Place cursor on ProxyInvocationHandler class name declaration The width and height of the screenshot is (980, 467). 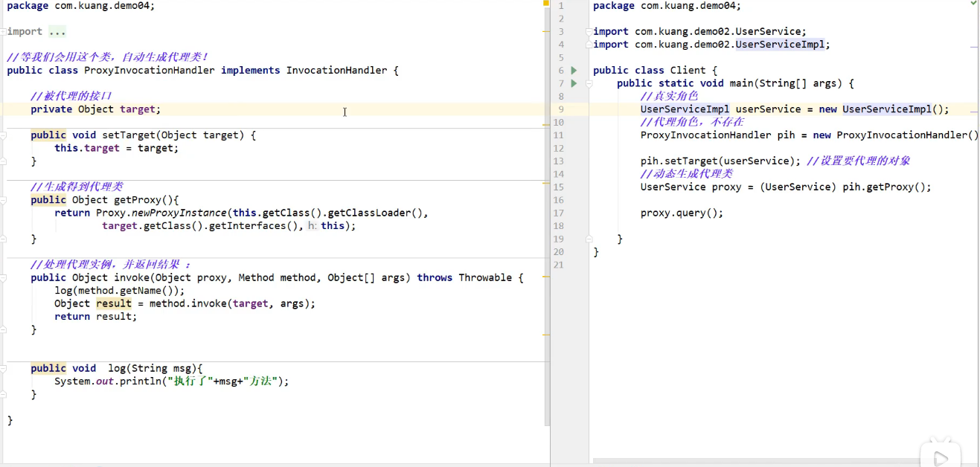point(150,71)
